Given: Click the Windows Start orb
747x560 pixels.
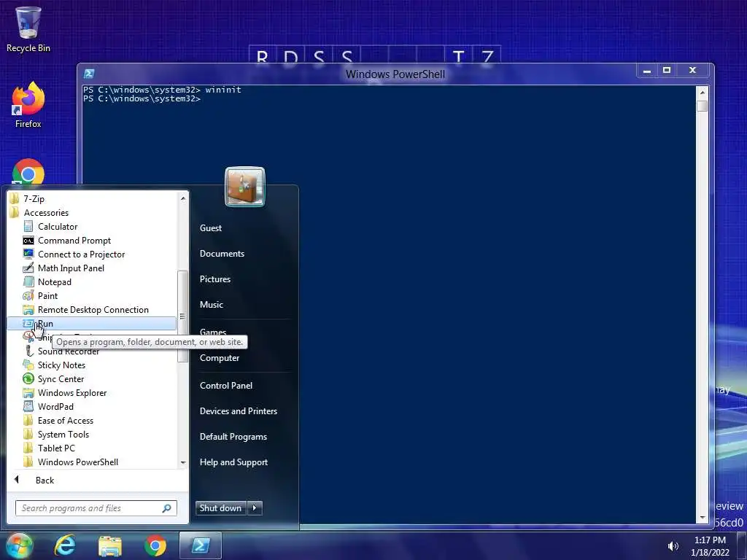Looking at the screenshot, I should [x=19, y=545].
